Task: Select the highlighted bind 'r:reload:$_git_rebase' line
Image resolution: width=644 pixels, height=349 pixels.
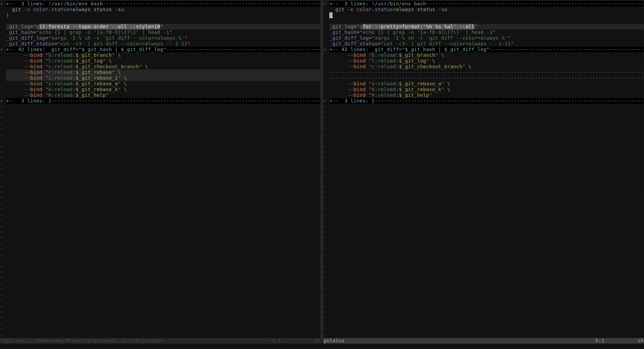Action: pyautogui.click(x=163, y=72)
